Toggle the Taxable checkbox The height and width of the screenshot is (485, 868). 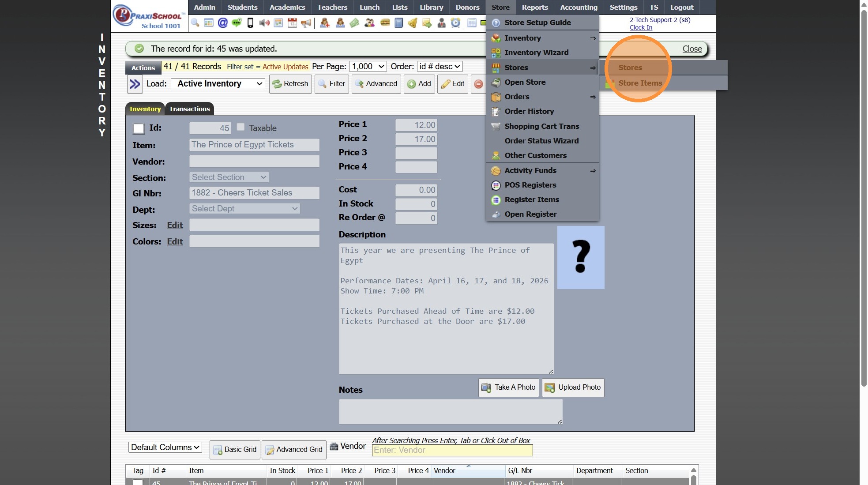pyautogui.click(x=240, y=127)
